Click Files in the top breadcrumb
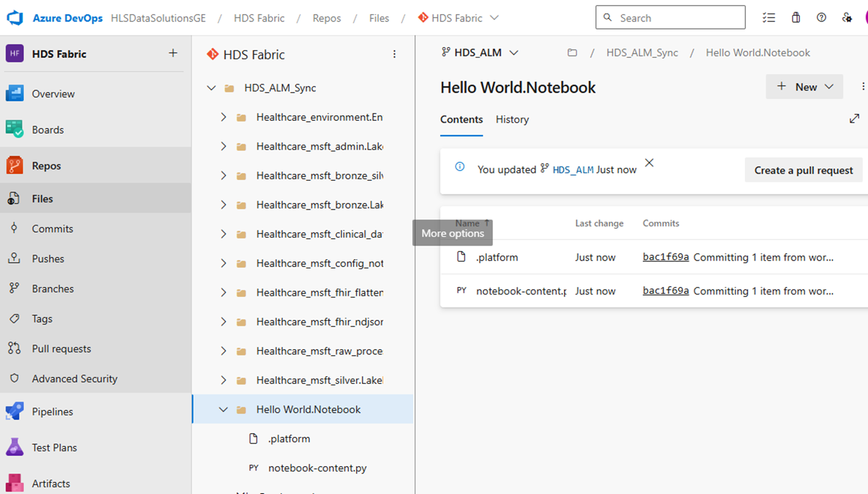868x494 pixels. tap(379, 18)
